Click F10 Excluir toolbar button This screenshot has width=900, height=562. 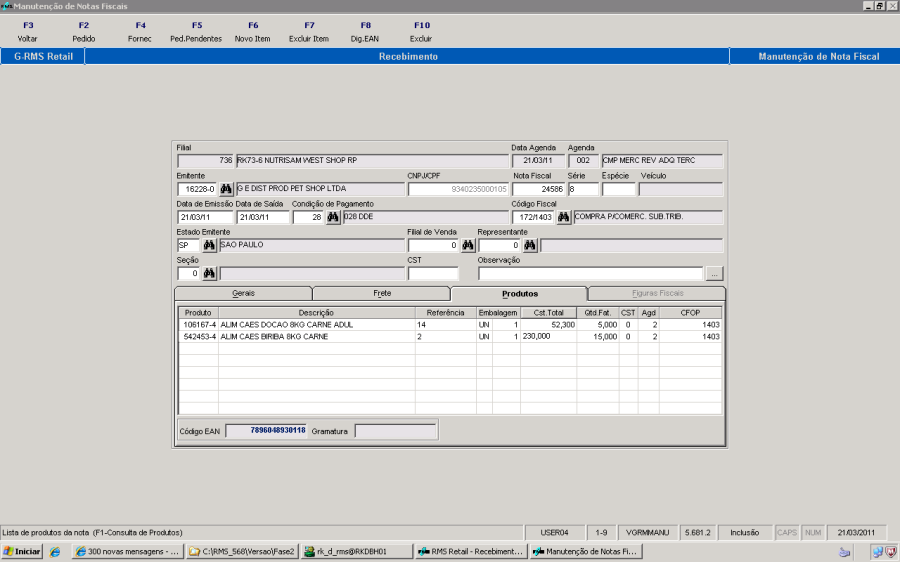click(x=421, y=32)
